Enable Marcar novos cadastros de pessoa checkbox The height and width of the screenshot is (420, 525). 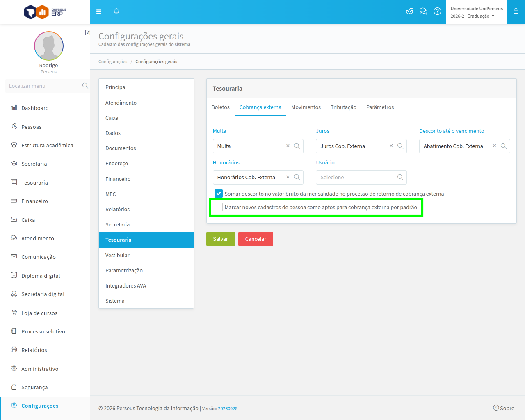219,207
